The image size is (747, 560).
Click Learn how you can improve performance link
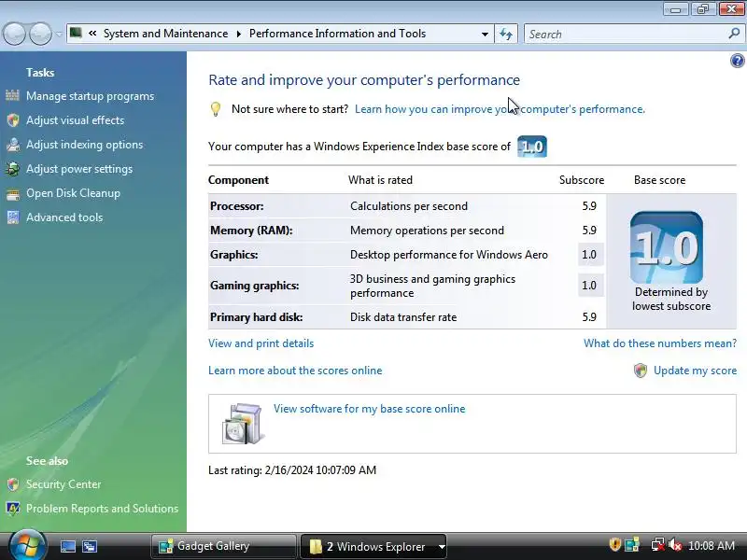pyautogui.click(x=500, y=109)
